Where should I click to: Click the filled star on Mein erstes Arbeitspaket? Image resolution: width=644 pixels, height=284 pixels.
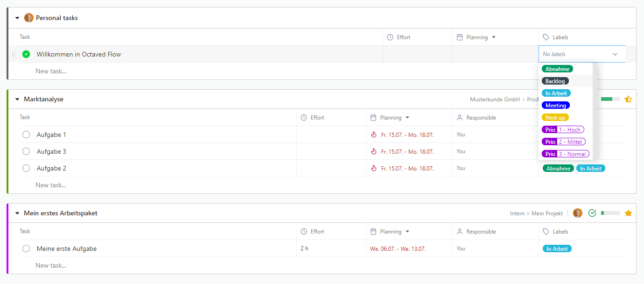pyautogui.click(x=628, y=213)
